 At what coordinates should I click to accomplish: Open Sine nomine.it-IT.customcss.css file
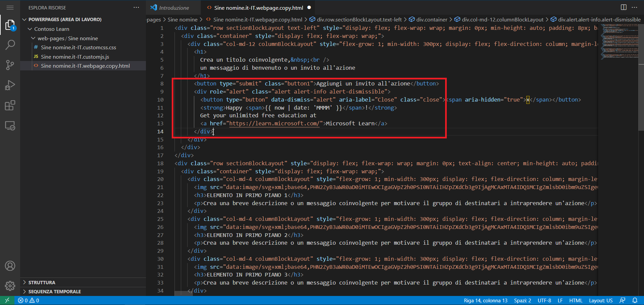(78, 48)
